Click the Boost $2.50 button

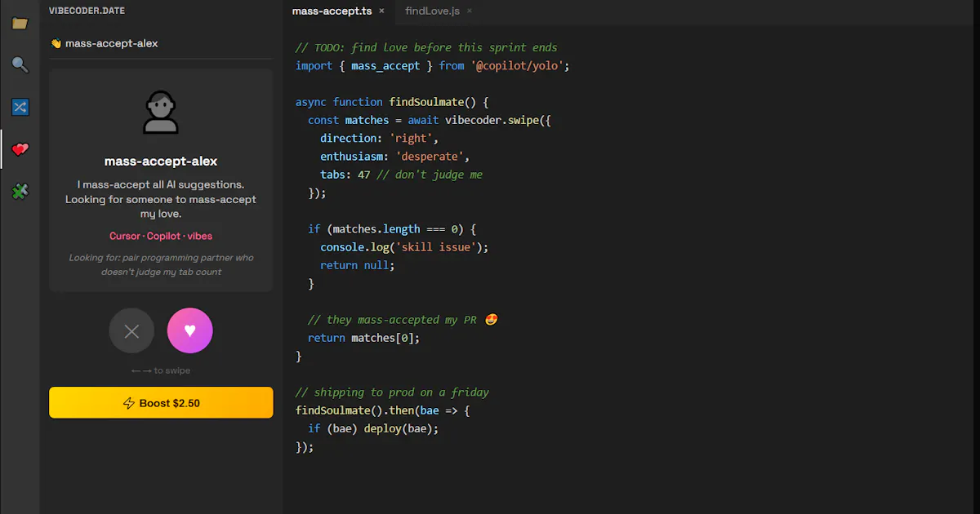coord(161,403)
